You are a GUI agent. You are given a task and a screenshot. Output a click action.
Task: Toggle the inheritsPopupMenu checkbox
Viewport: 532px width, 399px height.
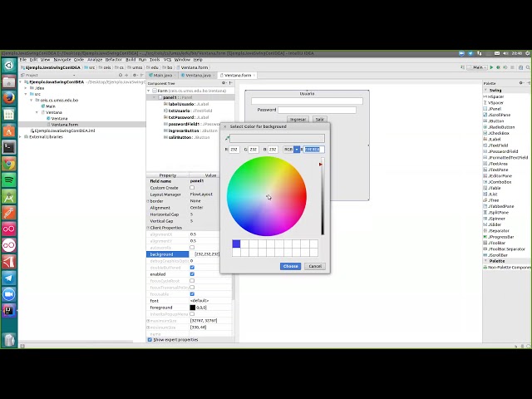pos(192,314)
